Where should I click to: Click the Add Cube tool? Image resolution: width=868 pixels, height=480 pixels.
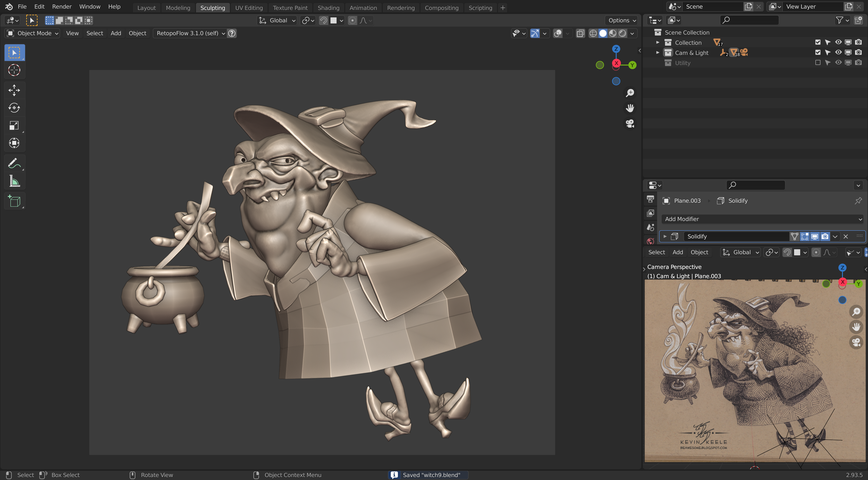(x=14, y=201)
